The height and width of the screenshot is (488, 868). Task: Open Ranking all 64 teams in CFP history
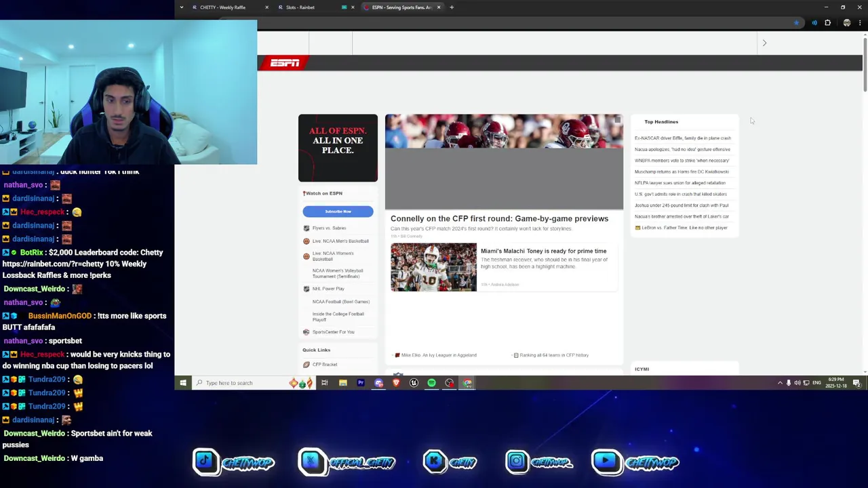pos(554,355)
